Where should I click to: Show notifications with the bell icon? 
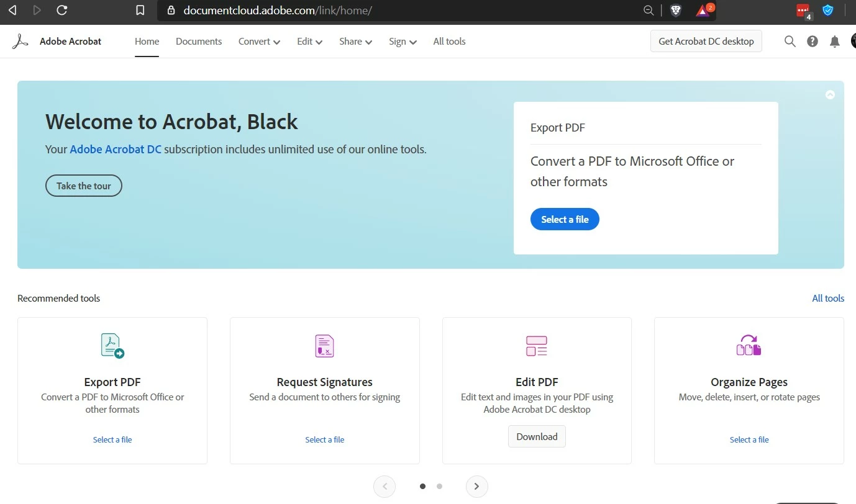[835, 42]
